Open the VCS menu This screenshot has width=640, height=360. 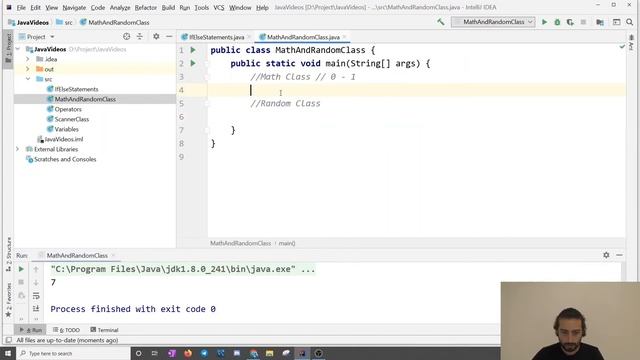[219, 7]
